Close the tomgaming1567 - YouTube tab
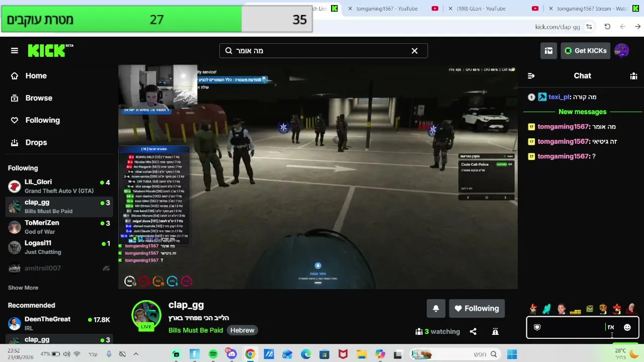The image size is (644, 362). (350, 9)
